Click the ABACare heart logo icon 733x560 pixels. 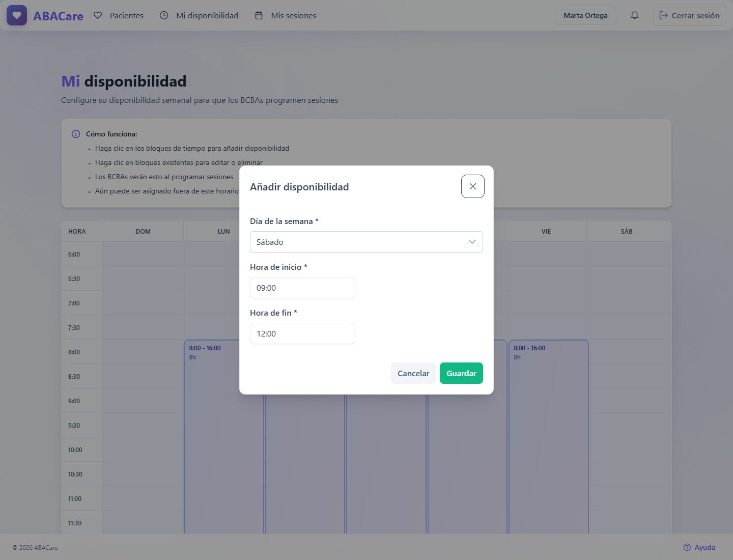[x=17, y=15]
